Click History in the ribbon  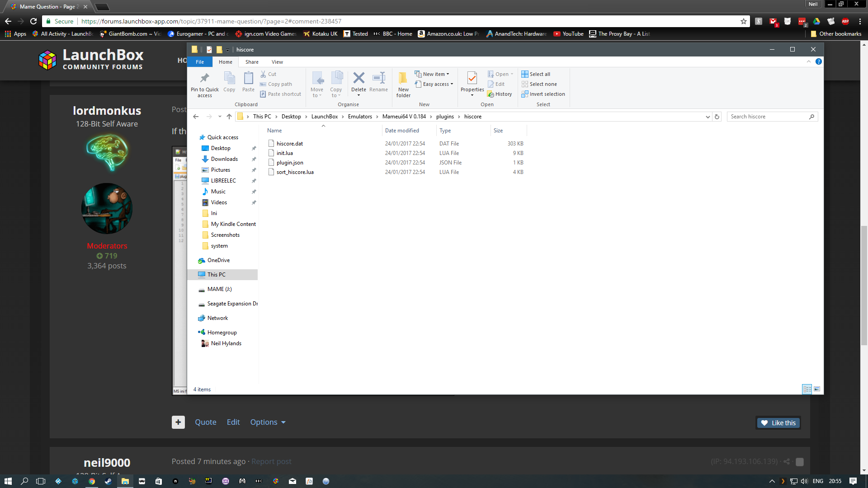(x=500, y=94)
